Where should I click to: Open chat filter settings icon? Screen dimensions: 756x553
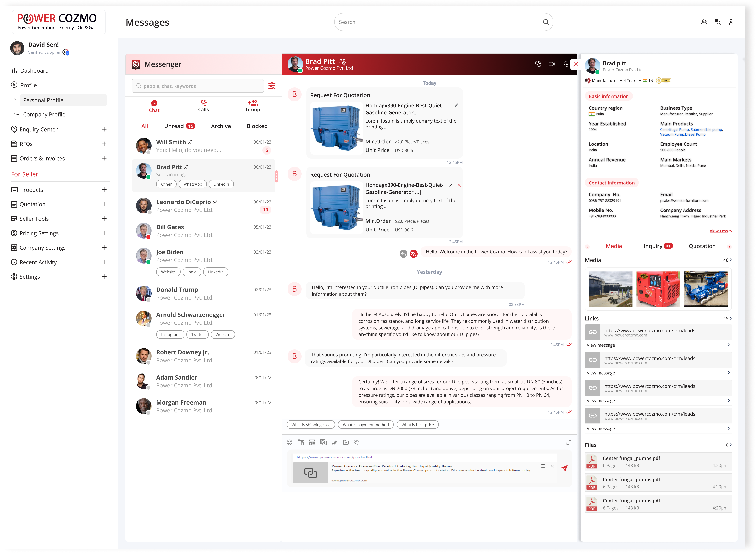coord(272,86)
